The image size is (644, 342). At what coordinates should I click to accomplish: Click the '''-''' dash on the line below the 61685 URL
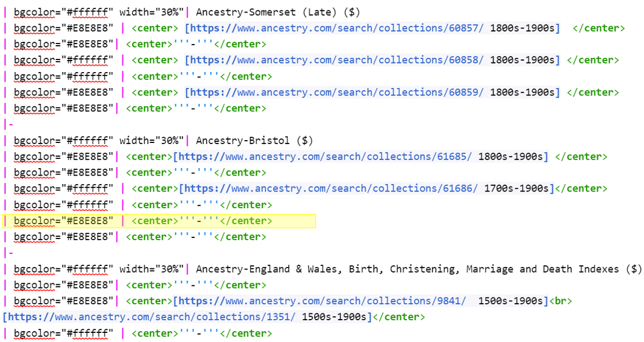(x=193, y=173)
